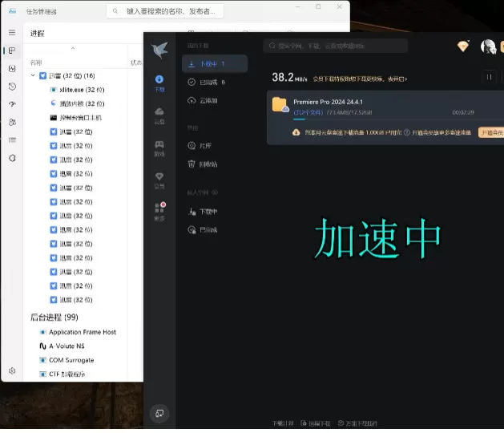This screenshot has height=433, width=504.
Task: Click 开通会员 orange button
Action: (x=491, y=132)
